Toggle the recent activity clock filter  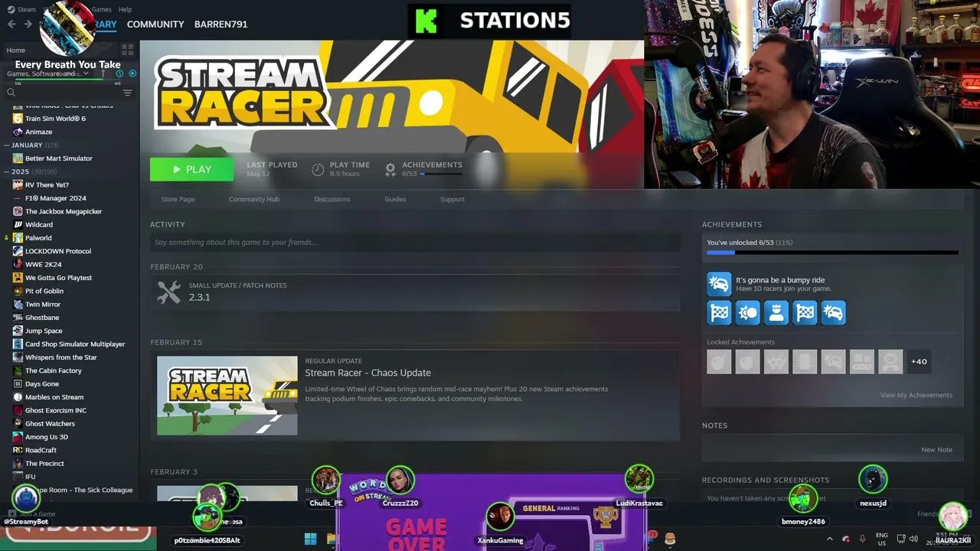[x=119, y=73]
